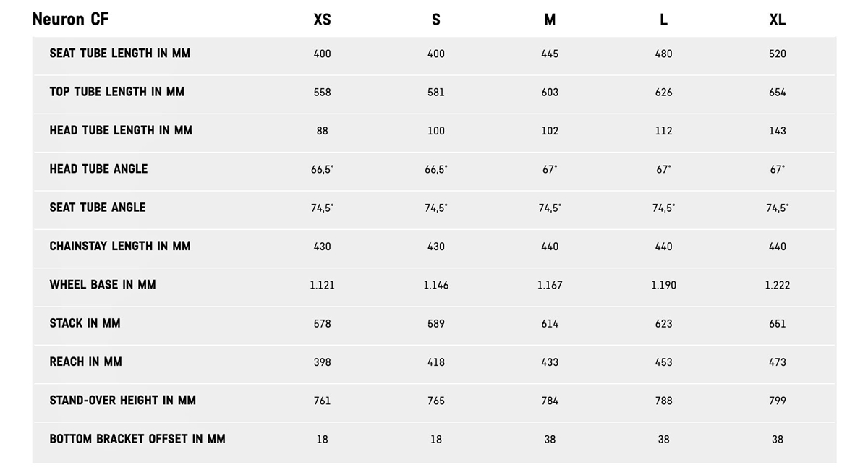Screen dimensions: 868x470
Task: Click the Wheel Base in MM label
Action: pos(103,285)
